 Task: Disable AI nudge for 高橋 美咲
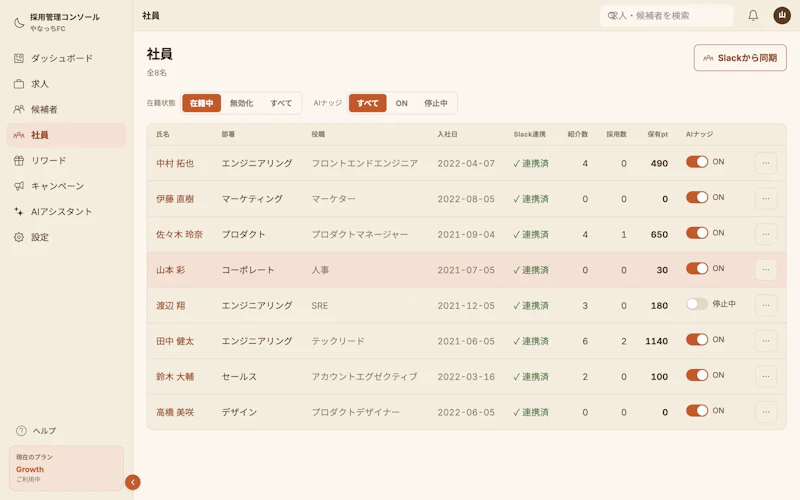tap(697, 411)
